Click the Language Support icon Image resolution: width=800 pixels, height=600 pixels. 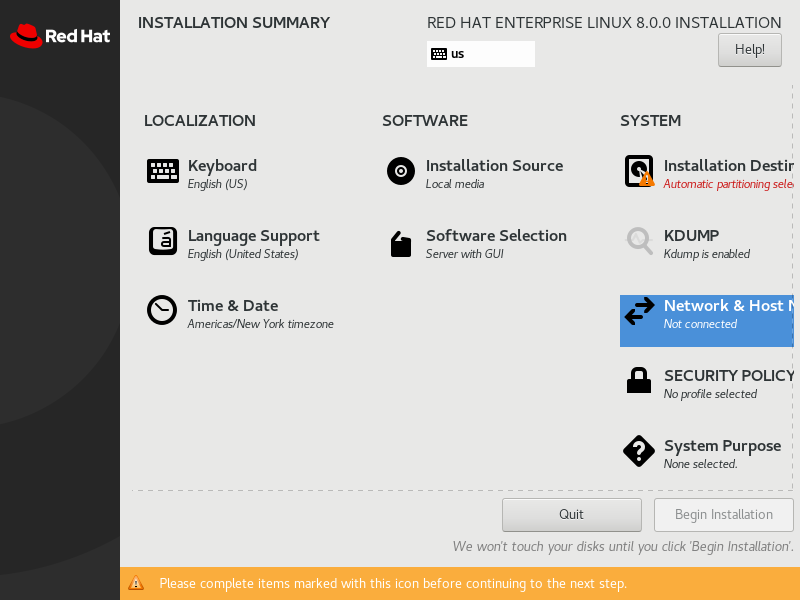(163, 241)
